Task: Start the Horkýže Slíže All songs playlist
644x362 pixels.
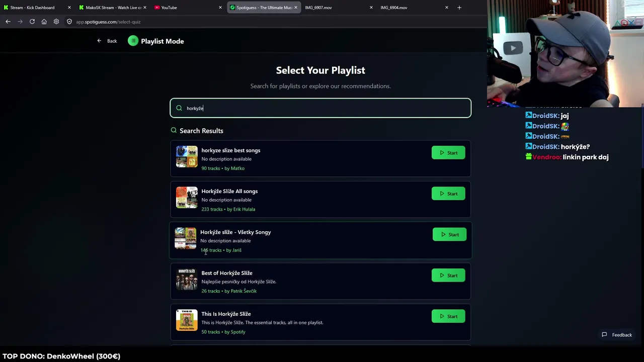Action: coord(448,194)
